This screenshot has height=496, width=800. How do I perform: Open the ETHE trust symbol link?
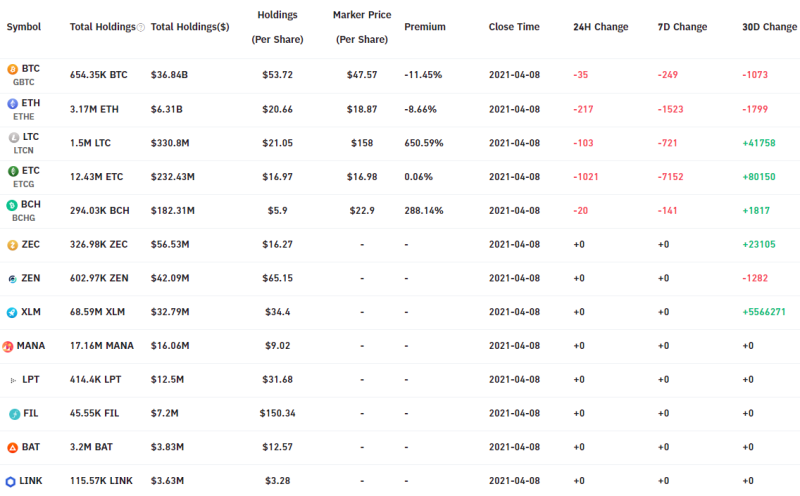(x=23, y=117)
